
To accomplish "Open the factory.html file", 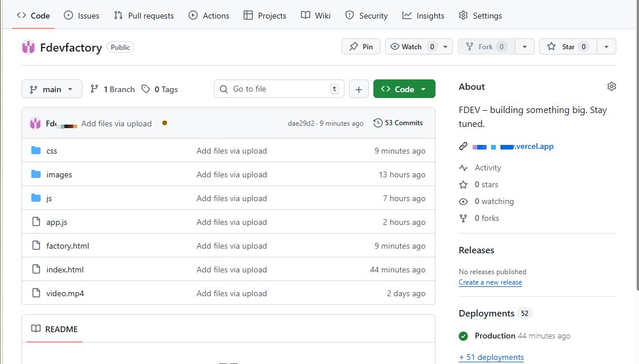I will pos(68,246).
